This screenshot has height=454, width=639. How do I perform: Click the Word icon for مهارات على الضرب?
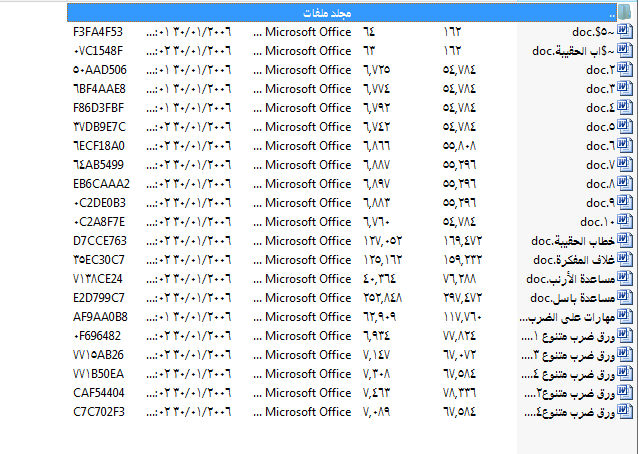(x=625, y=317)
